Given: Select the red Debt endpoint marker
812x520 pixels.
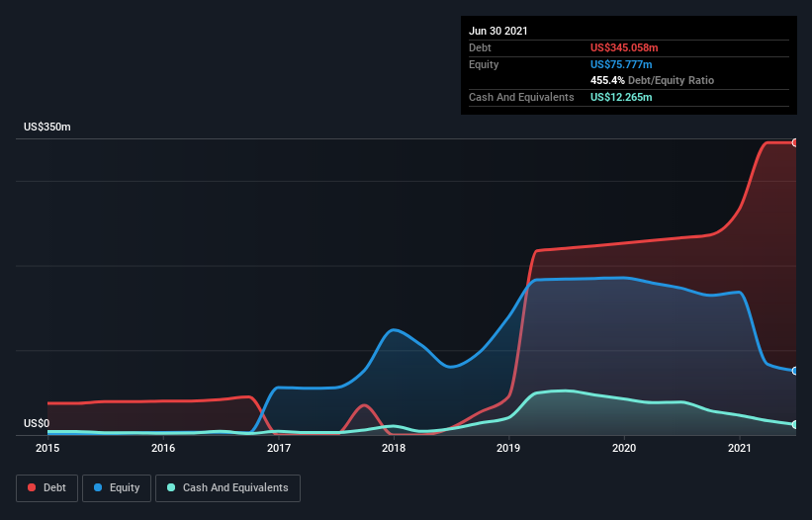Looking at the screenshot, I should (x=795, y=142).
